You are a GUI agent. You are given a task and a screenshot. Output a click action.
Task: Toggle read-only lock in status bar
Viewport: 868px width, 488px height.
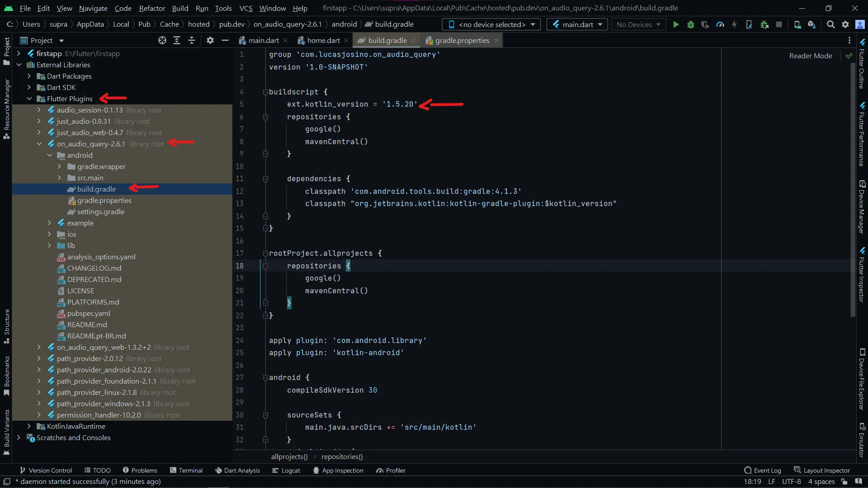click(844, 482)
